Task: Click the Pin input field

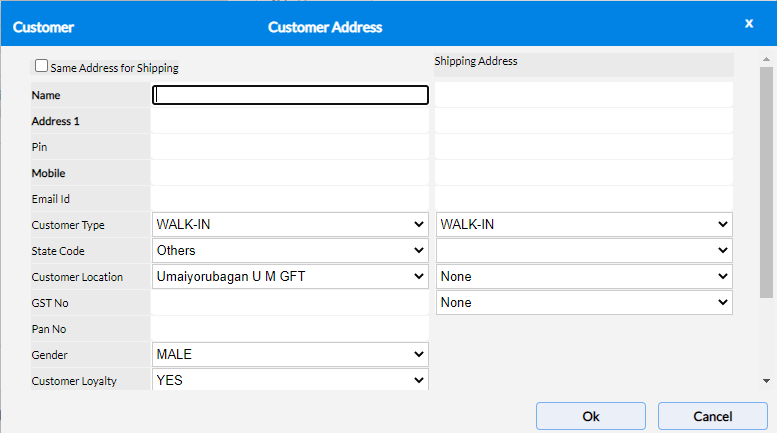Action: click(290, 147)
